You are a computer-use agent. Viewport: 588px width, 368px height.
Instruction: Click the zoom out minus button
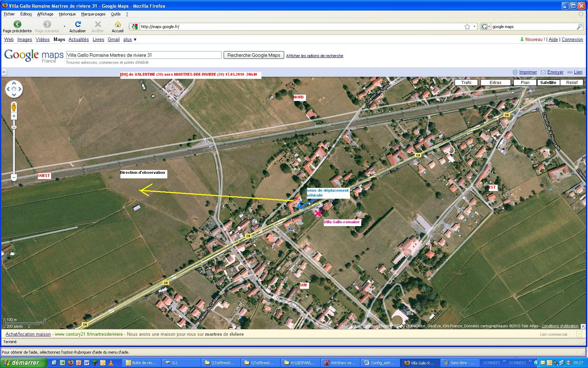pyautogui.click(x=14, y=177)
